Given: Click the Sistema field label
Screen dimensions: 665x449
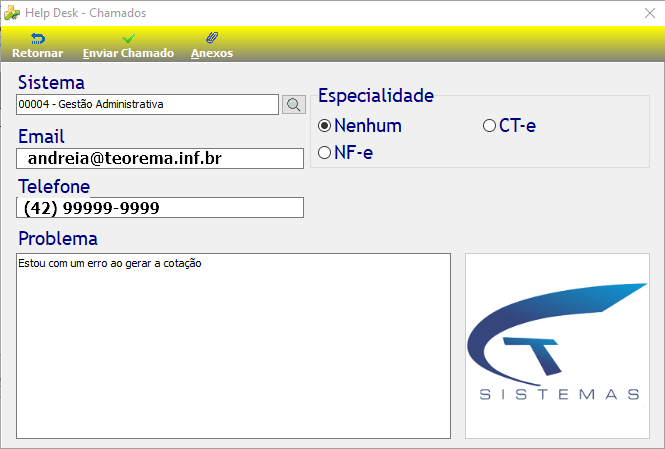Looking at the screenshot, I should (51, 82).
